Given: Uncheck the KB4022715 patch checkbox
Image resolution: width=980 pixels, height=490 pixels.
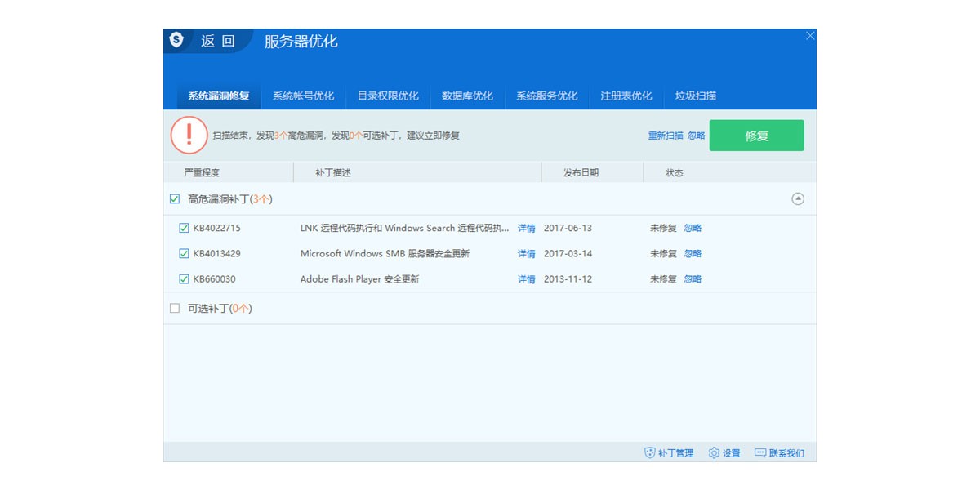Looking at the screenshot, I should pyautogui.click(x=184, y=229).
